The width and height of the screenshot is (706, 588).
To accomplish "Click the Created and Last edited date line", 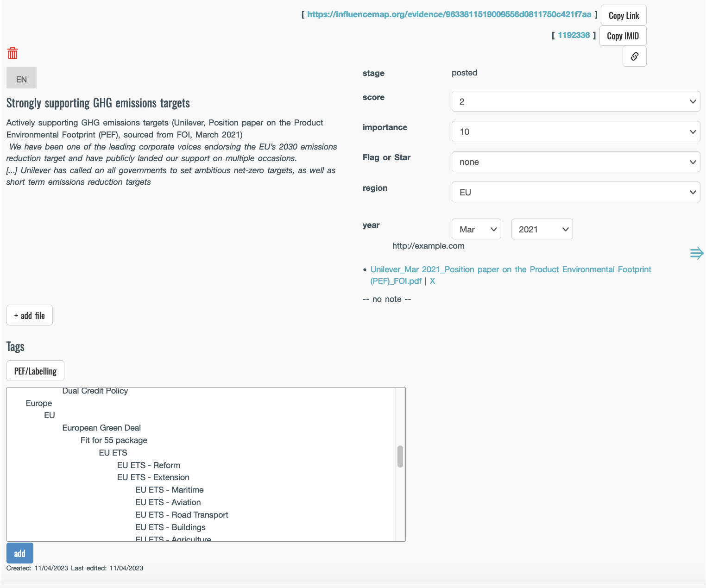I will (x=75, y=568).
